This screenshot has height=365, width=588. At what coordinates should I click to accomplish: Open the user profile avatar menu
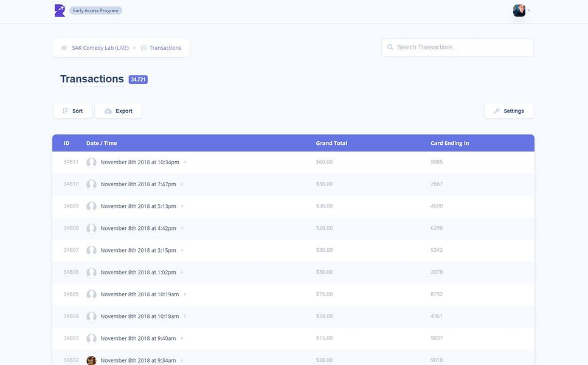pyautogui.click(x=519, y=10)
